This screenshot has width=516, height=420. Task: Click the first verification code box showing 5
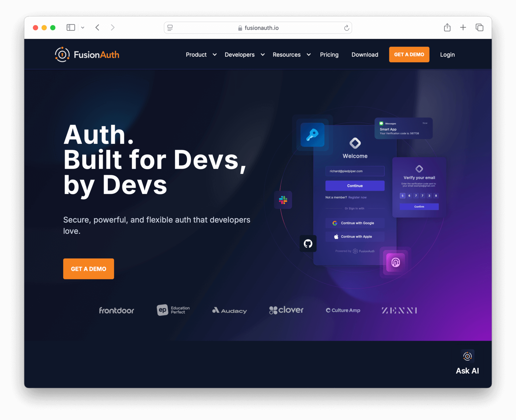[x=402, y=196]
